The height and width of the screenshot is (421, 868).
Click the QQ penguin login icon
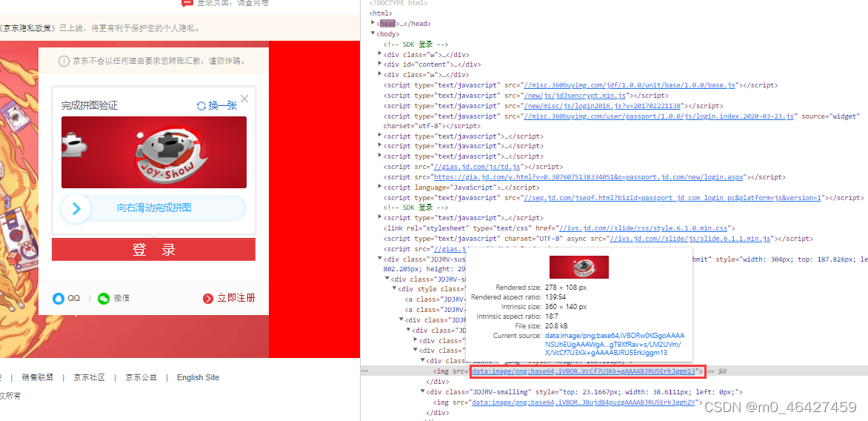(x=58, y=299)
